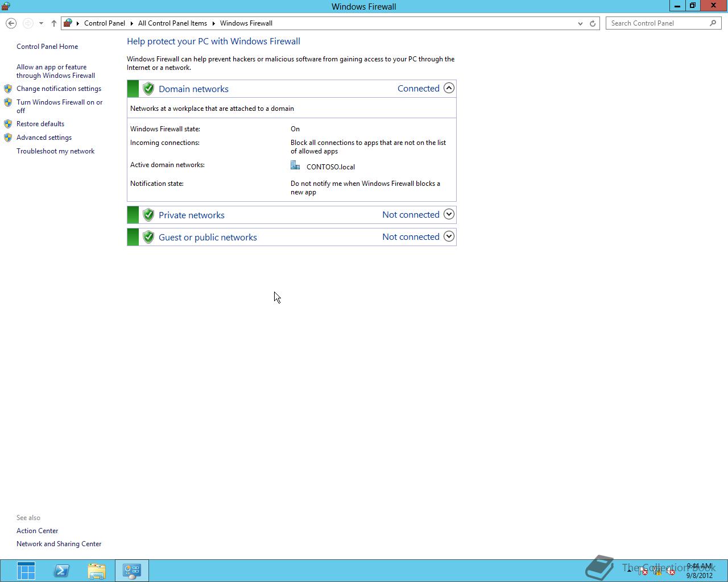Click Not connected status of Guest networks

pyautogui.click(x=411, y=237)
